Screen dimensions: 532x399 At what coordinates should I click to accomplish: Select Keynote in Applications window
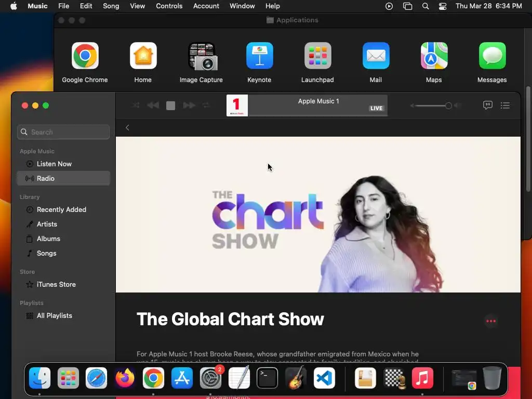tap(260, 56)
